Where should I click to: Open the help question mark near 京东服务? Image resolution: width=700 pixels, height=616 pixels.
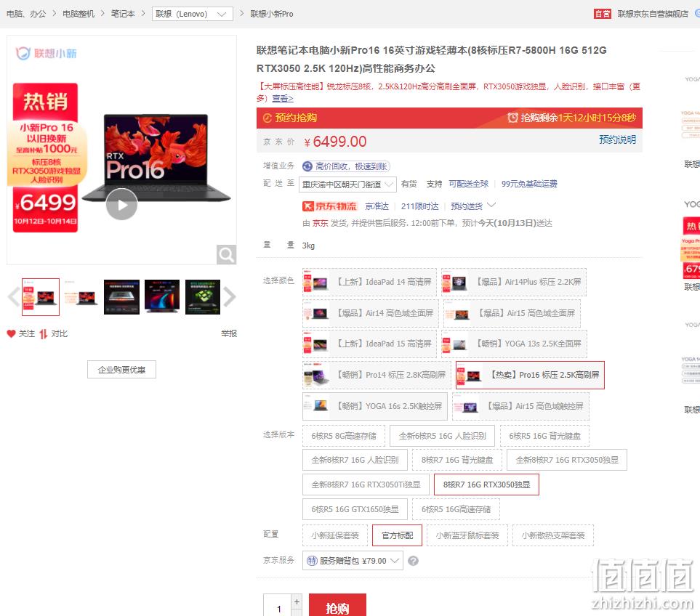tap(414, 561)
